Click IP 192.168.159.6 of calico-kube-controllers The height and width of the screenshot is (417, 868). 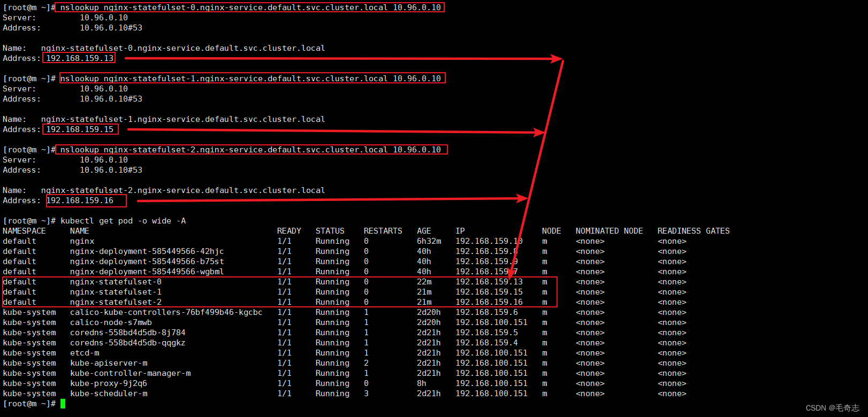click(x=486, y=312)
